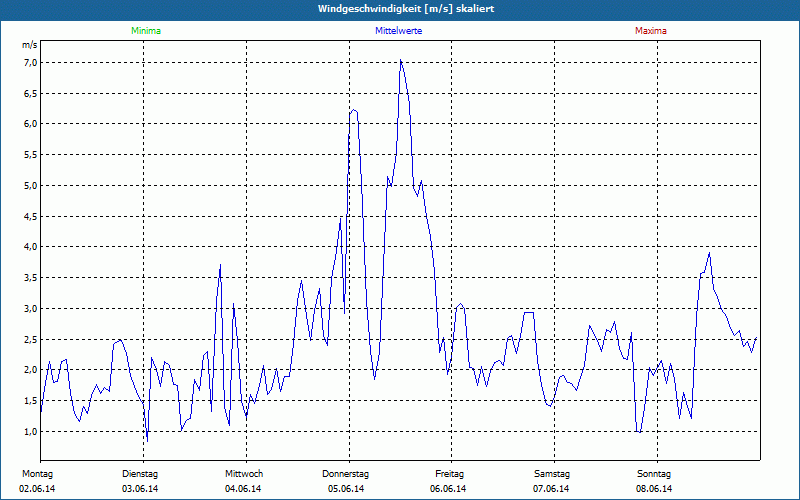The image size is (800, 500).
Task: Click the 03.06.14 date label
Action: (x=140, y=489)
